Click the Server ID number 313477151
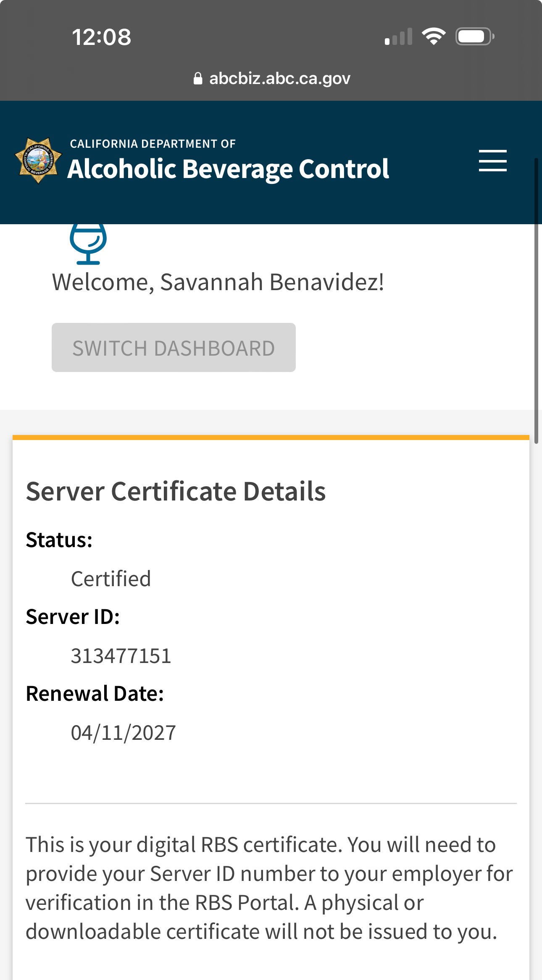Screen dimensions: 542x980 (x=121, y=655)
